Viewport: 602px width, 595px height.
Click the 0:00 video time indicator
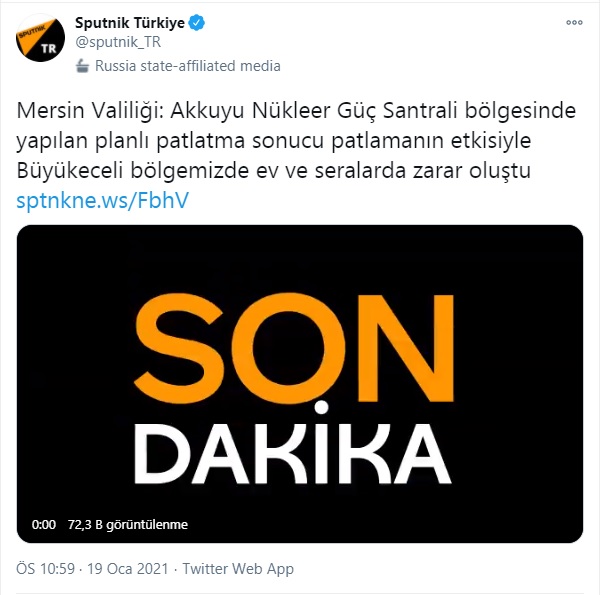pyautogui.click(x=44, y=525)
